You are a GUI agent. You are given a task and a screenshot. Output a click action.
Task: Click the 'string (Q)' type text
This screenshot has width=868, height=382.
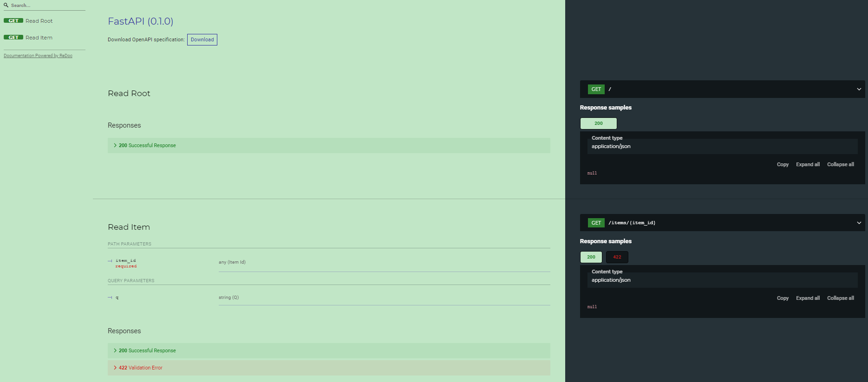point(229,298)
